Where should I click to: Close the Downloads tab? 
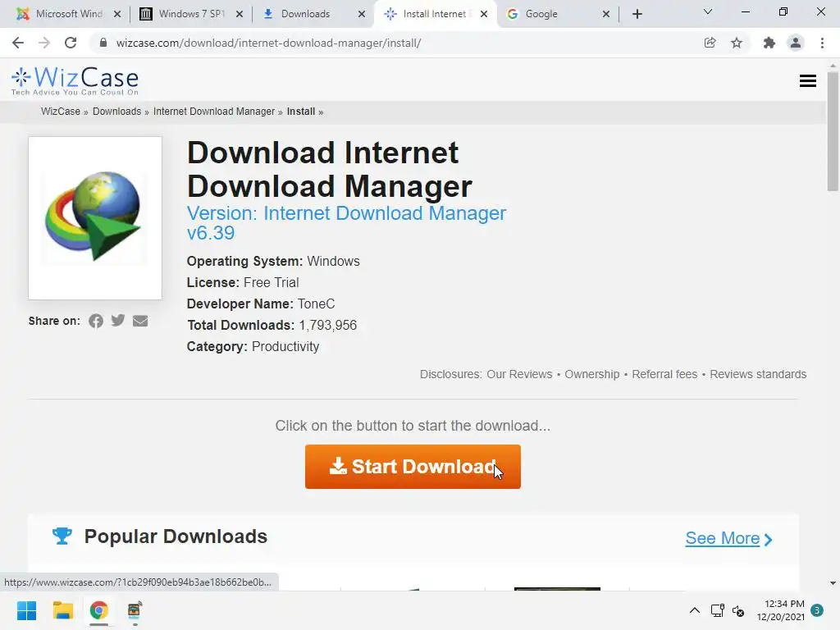point(362,14)
